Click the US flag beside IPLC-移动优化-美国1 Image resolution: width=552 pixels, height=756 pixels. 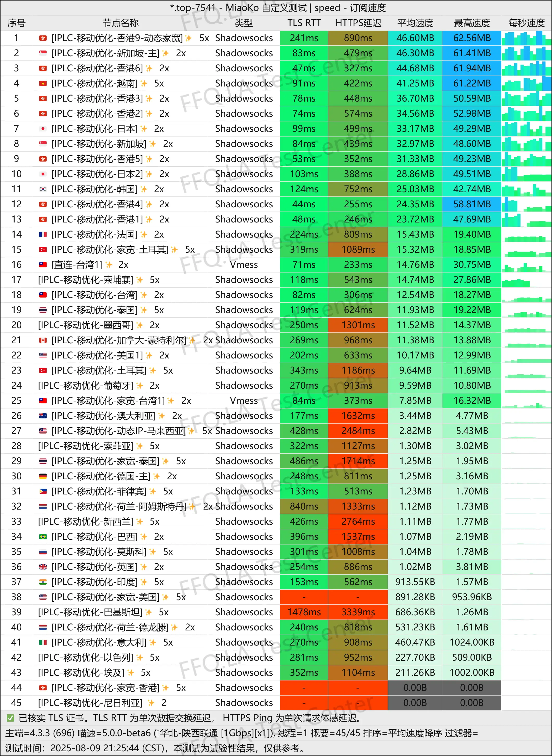tap(43, 355)
